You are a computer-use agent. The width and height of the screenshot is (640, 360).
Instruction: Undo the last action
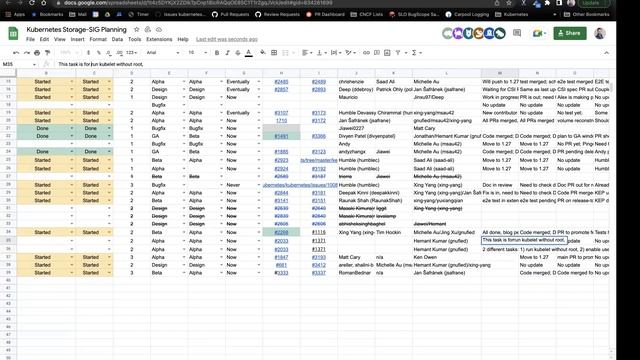click(16, 53)
